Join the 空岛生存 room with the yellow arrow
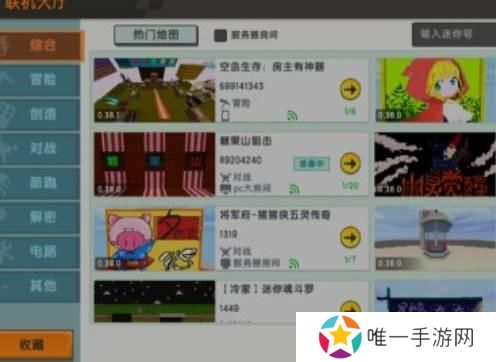The width and height of the screenshot is (496, 362). (350, 89)
